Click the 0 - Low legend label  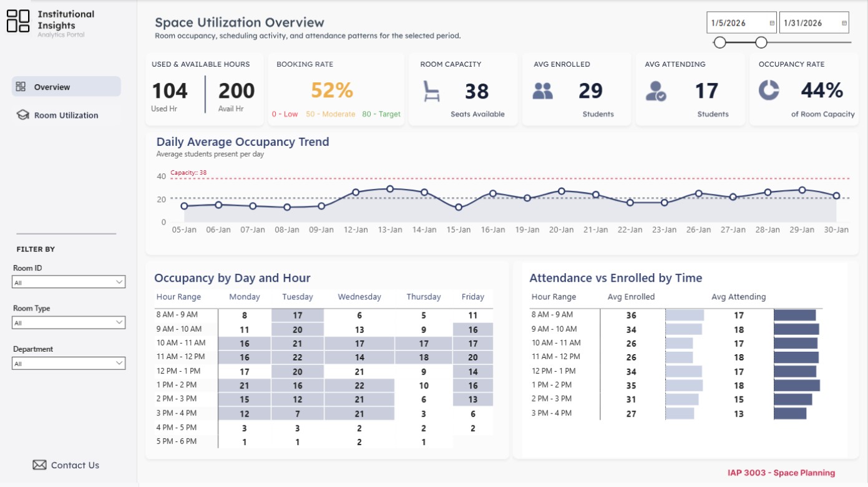click(285, 114)
